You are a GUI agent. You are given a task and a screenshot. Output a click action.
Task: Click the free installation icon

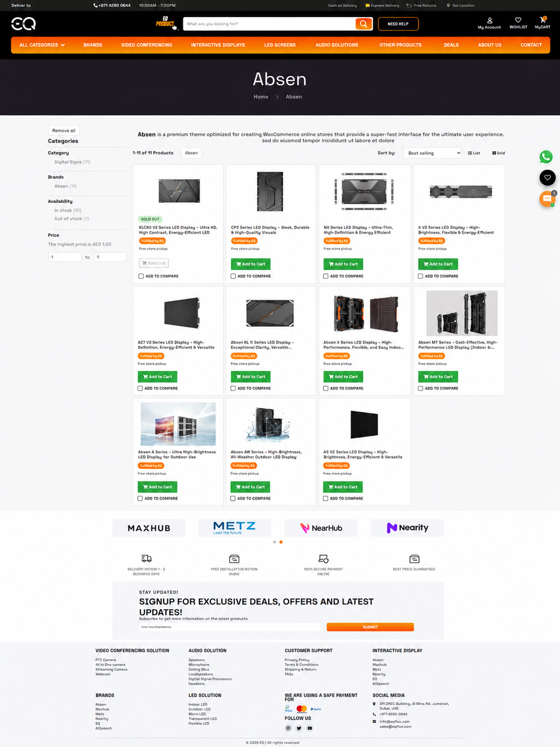tap(234, 559)
